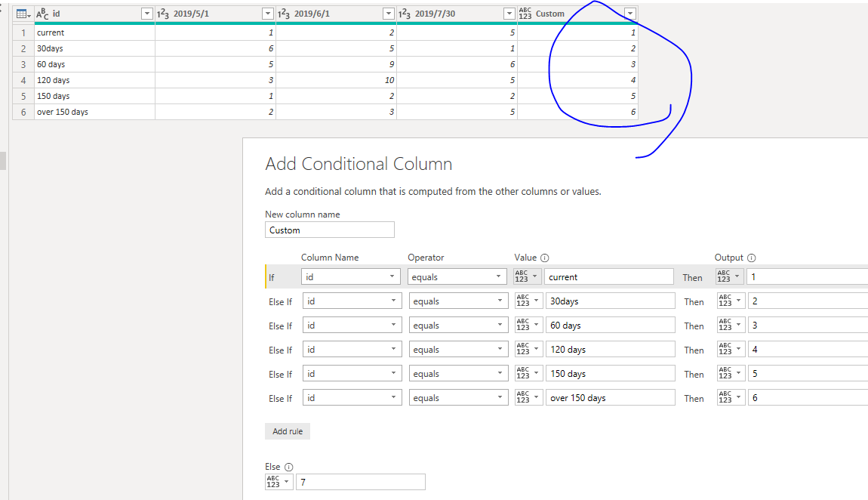Open output type selector for output 2
Screen dimensions: 868x500
pos(731,301)
